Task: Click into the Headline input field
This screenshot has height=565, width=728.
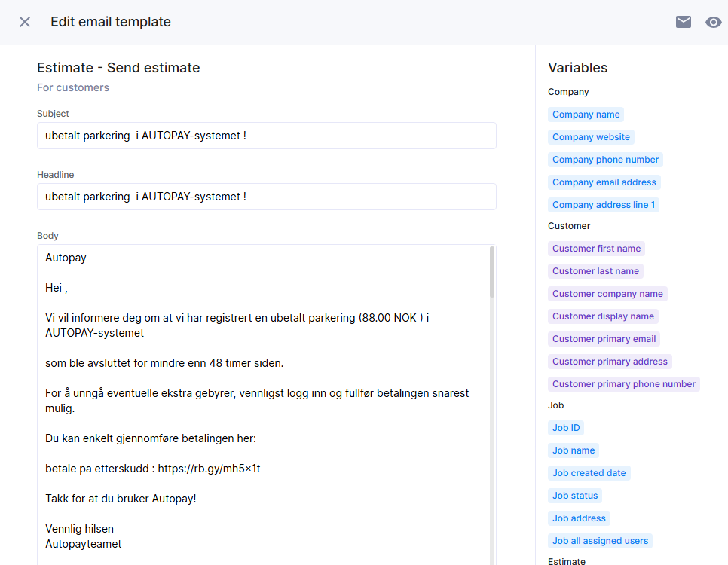Action: pyautogui.click(x=266, y=197)
